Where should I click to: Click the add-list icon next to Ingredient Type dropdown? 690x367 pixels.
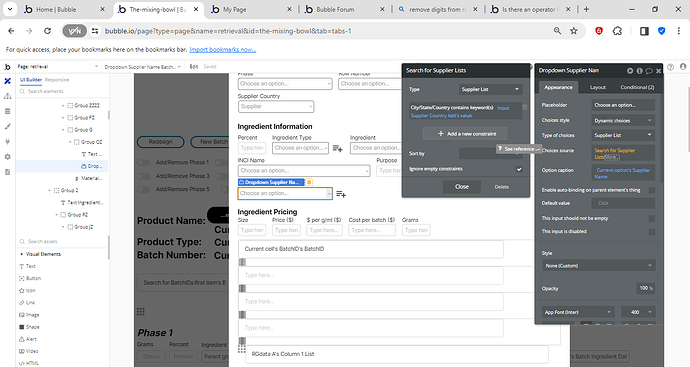pyautogui.click(x=338, y=148)
